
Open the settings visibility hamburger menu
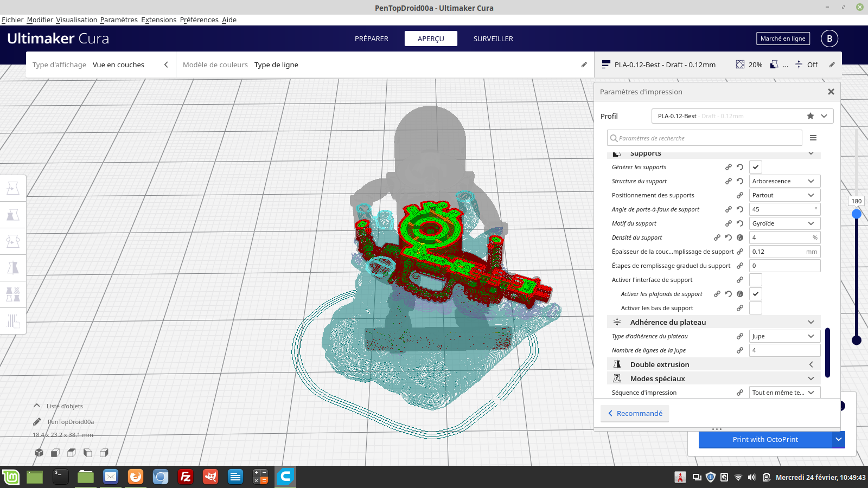click(x=813, y=138)
